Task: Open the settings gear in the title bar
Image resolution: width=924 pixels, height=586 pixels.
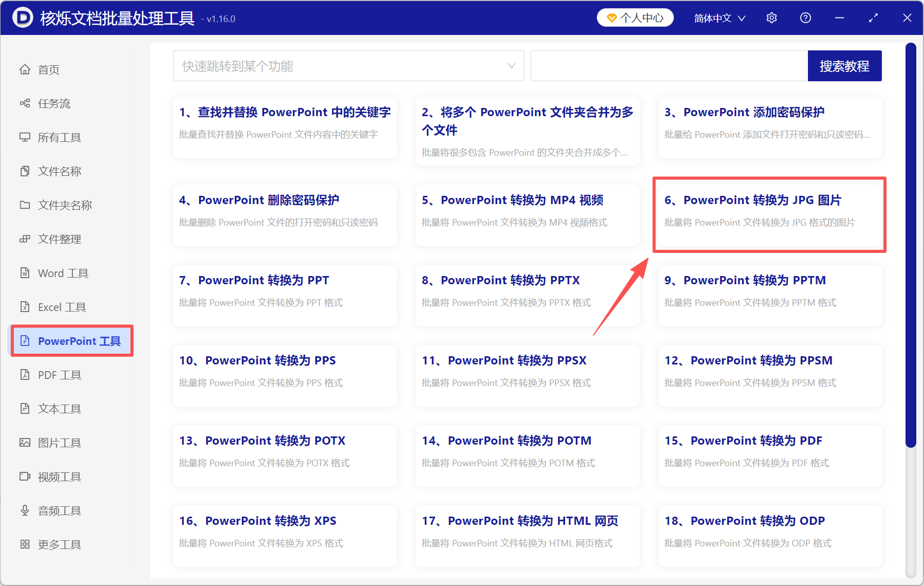Action: (771, 17)
